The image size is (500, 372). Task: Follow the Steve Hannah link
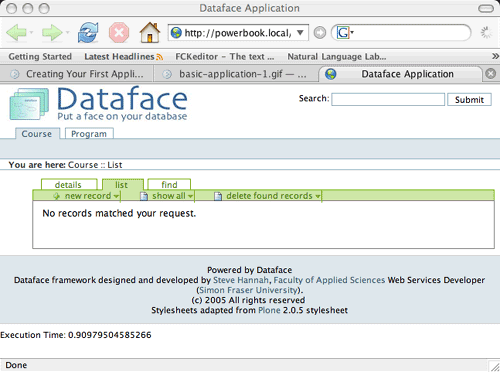click(241, 280)
